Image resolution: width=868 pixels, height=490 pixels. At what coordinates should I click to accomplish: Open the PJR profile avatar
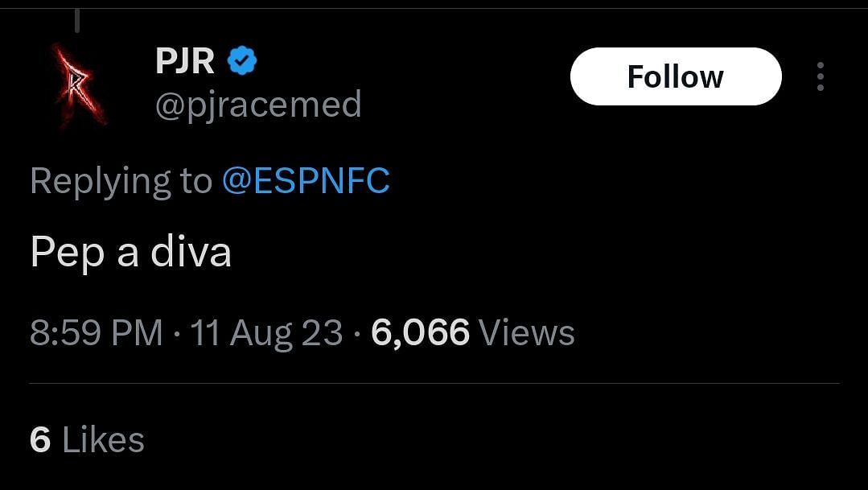point(80,84)
